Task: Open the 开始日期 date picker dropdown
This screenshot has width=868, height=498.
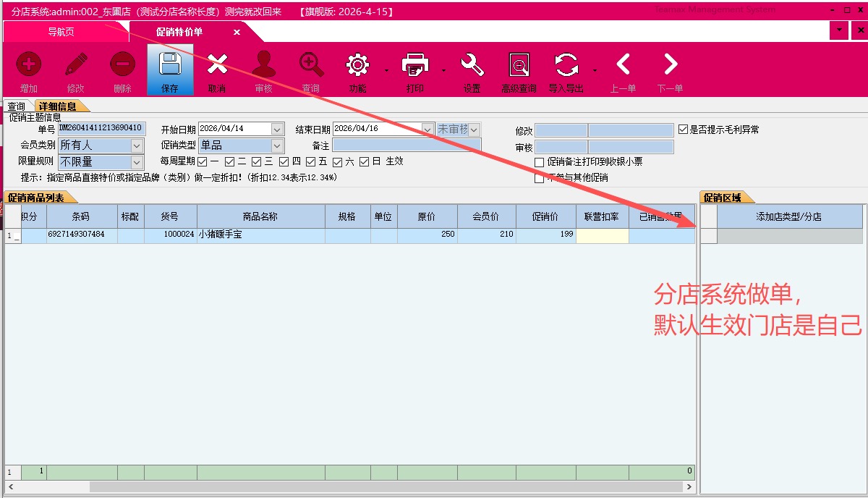Action: 277,129
